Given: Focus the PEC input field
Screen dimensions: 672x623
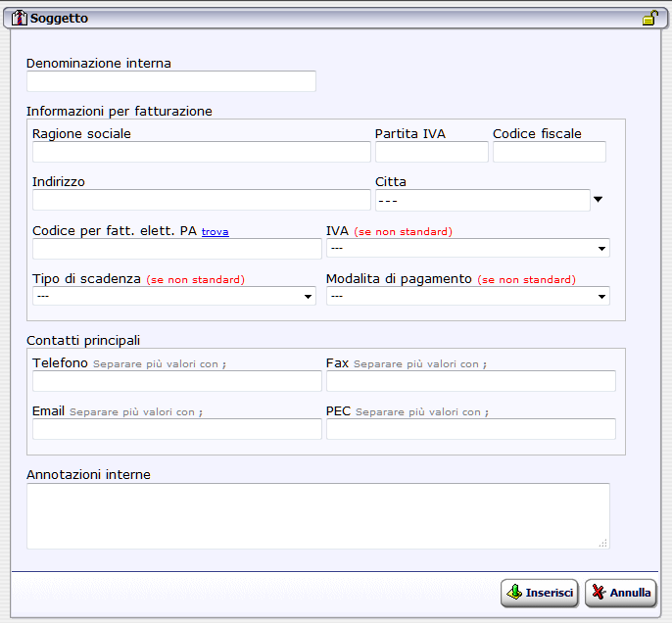Looking at the screenshot, I should 470,429.
